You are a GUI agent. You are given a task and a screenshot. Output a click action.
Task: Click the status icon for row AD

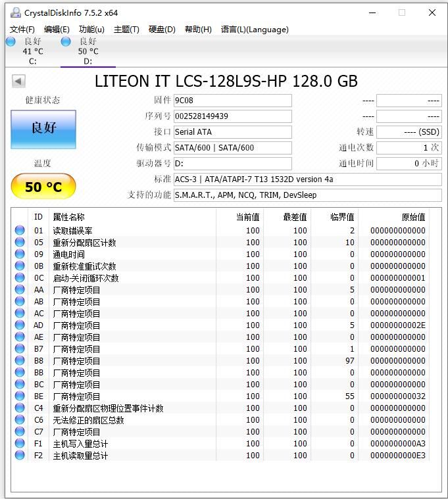tap(20, 325)
